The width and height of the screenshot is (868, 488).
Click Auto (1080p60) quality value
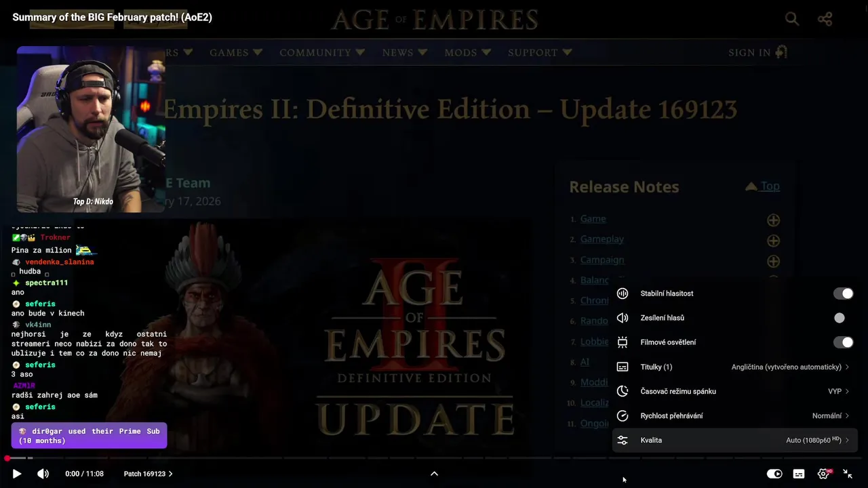coord(814,440)
